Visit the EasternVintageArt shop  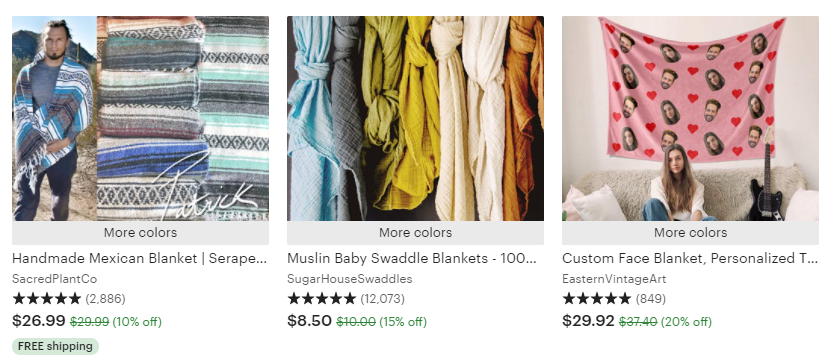(614, 279)
